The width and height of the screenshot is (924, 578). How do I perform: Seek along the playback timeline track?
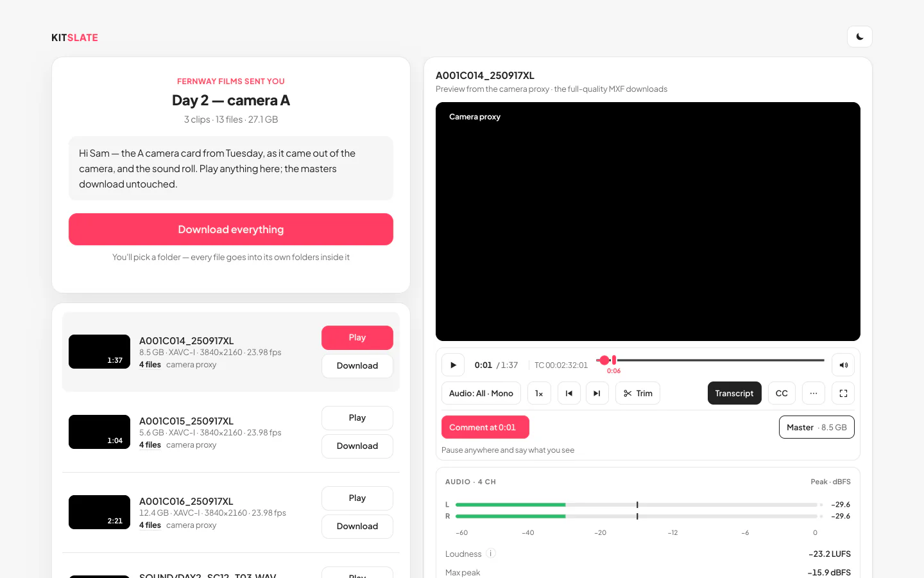pos(711,360)
